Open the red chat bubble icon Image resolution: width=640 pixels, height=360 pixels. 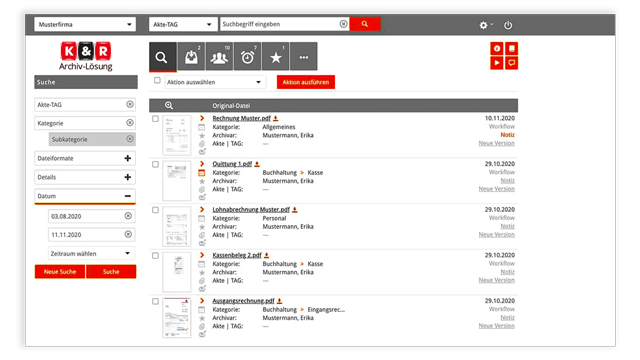511,63
